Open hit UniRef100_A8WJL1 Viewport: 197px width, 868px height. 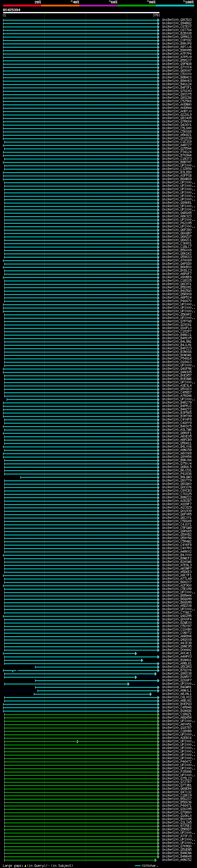point(177,690)
